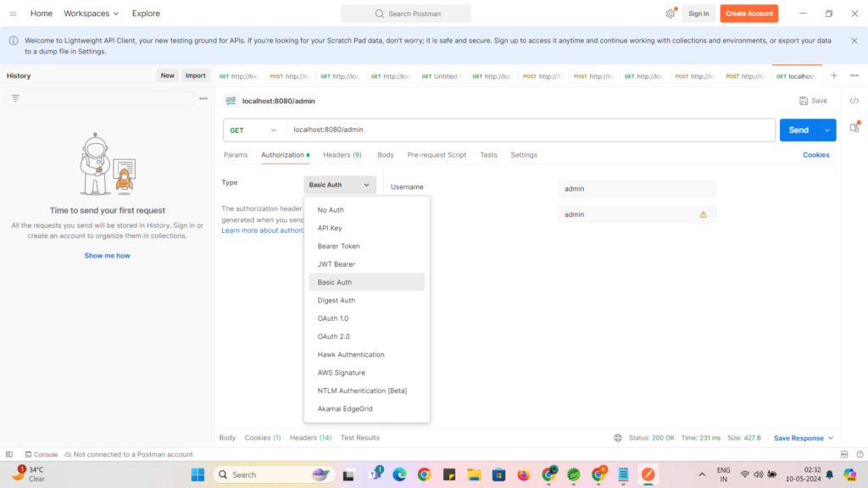Click the Username input field
The image size is (868, 488).
tap(637, 189)
